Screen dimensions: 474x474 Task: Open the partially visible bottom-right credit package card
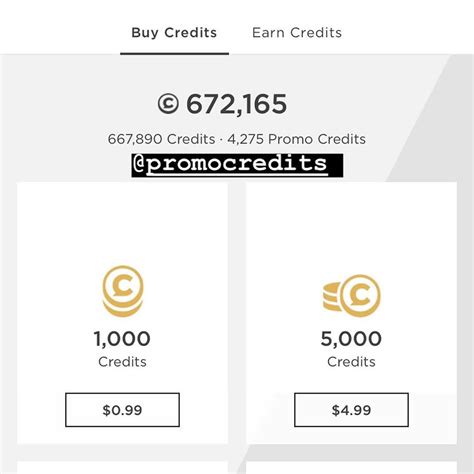click(351, 467)
